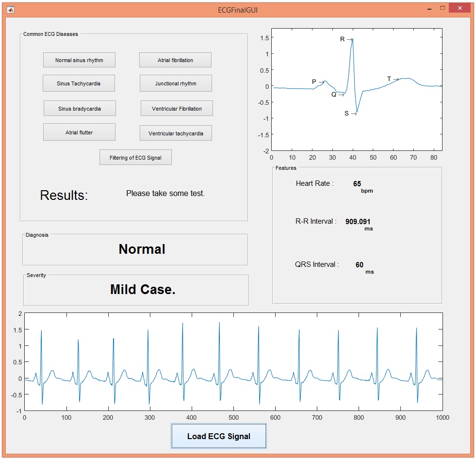476x459 pixels.
Task: Run the Sinus Tachycardia test
Action: [x=79, y=83]
